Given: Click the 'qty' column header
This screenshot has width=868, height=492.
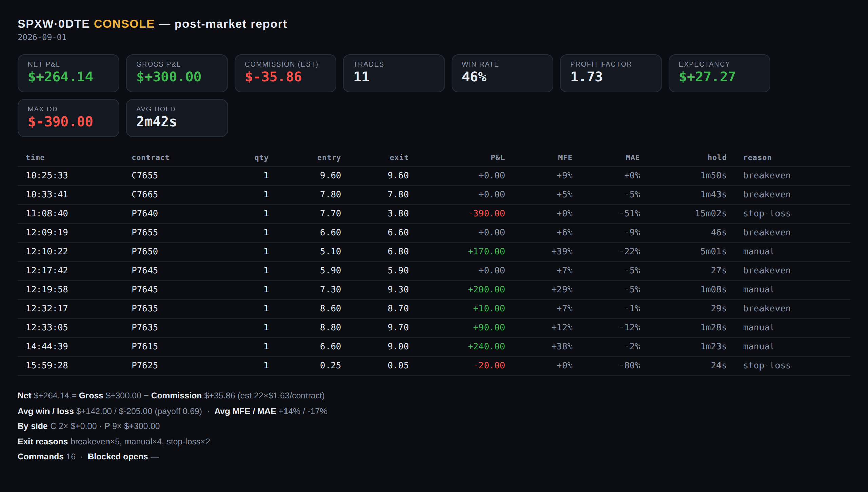Looking at the screenshot, I should coord(261,158).
